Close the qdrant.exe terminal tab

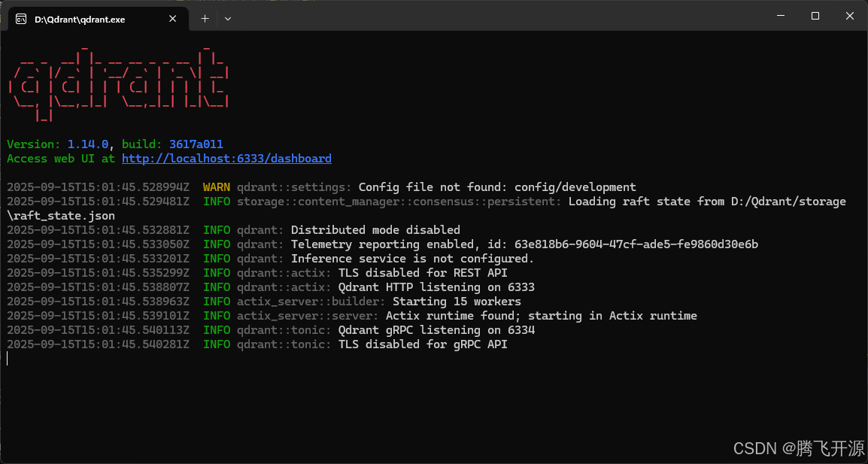tap(173, 19)
